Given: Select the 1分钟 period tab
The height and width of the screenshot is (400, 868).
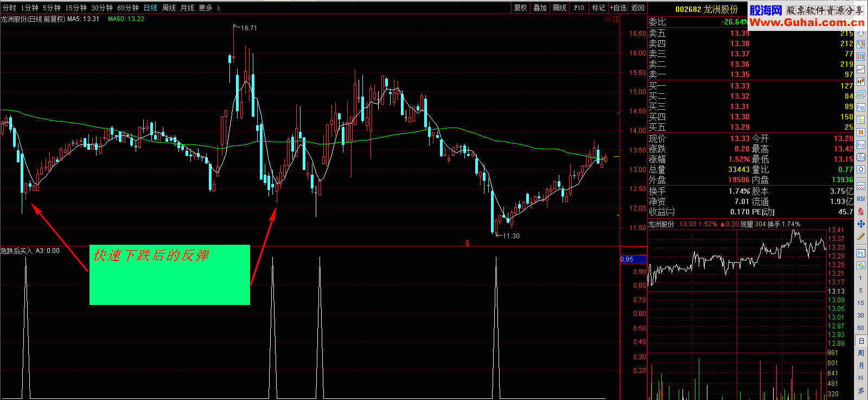Looking at the screenshot, I should 30,8.
